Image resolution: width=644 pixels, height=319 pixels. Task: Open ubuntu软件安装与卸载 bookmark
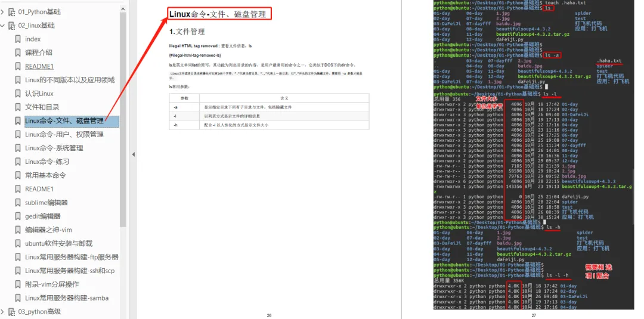click(x=58, y=243)
